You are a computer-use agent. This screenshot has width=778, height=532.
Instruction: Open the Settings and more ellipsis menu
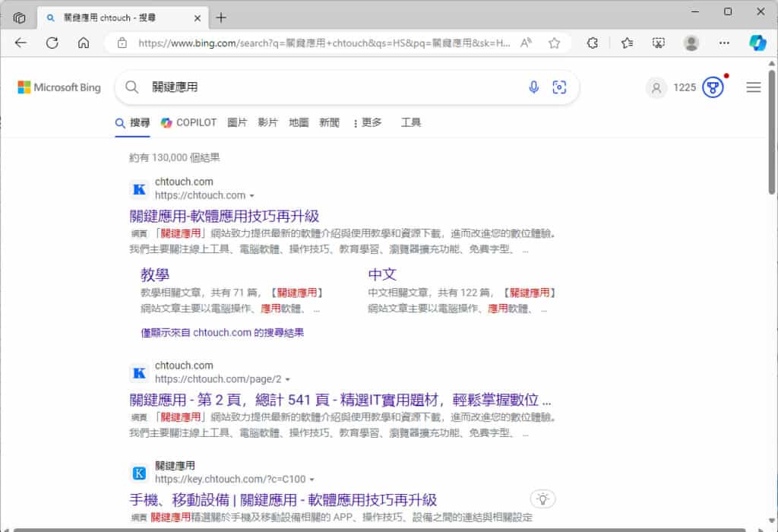[724, 43]
